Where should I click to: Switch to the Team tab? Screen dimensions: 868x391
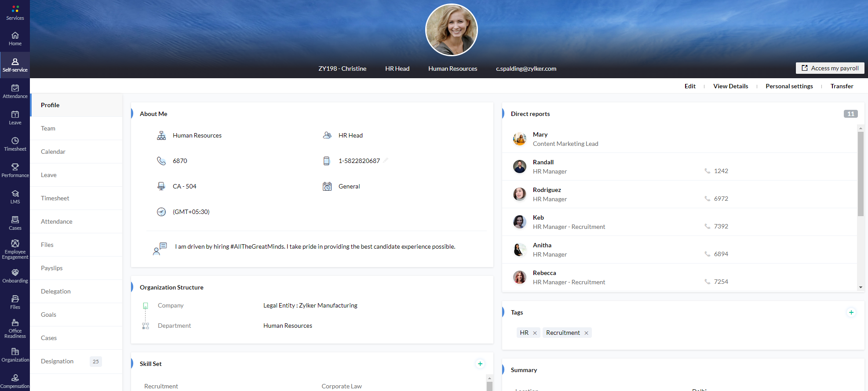48,128
